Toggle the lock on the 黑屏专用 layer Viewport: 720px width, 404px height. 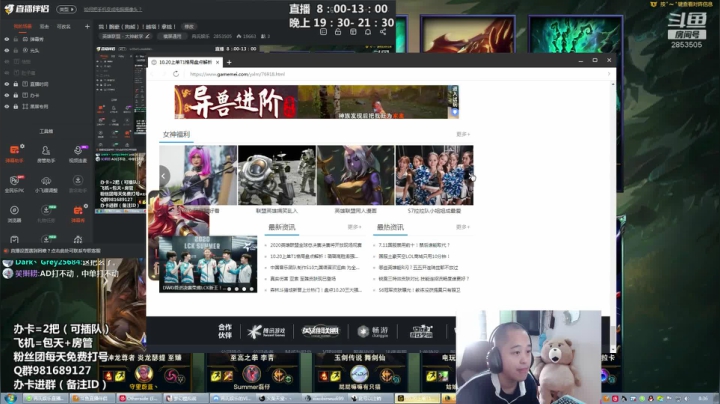[16, 107]
